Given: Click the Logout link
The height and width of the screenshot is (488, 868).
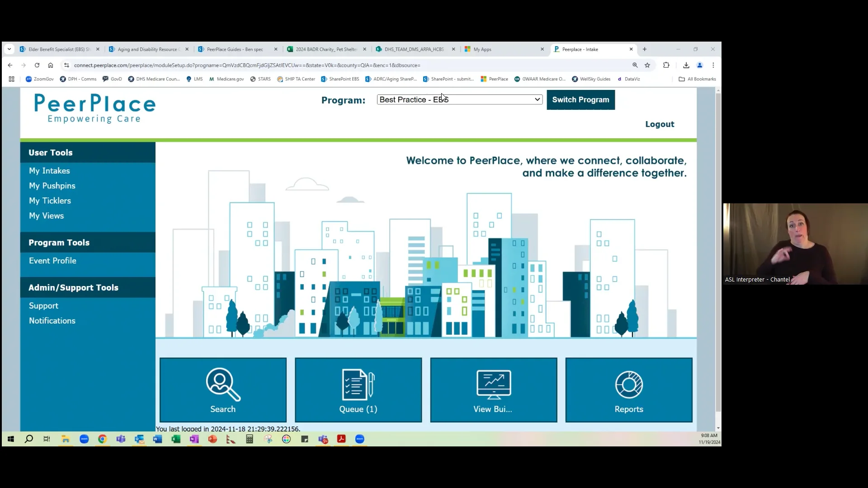Looking at the screenshot, I should [659, 124].
